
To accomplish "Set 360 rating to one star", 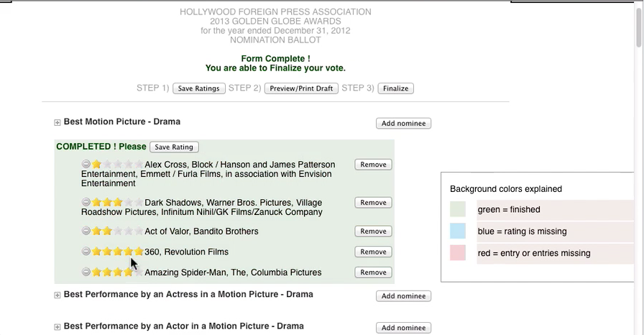I will [96, 252].
